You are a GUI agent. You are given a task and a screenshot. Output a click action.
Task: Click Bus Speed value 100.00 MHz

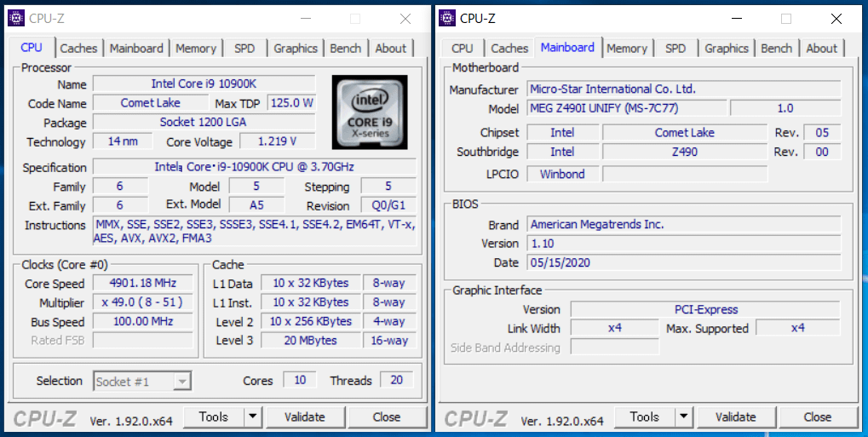pyautogui.click(x=143, y=321)
